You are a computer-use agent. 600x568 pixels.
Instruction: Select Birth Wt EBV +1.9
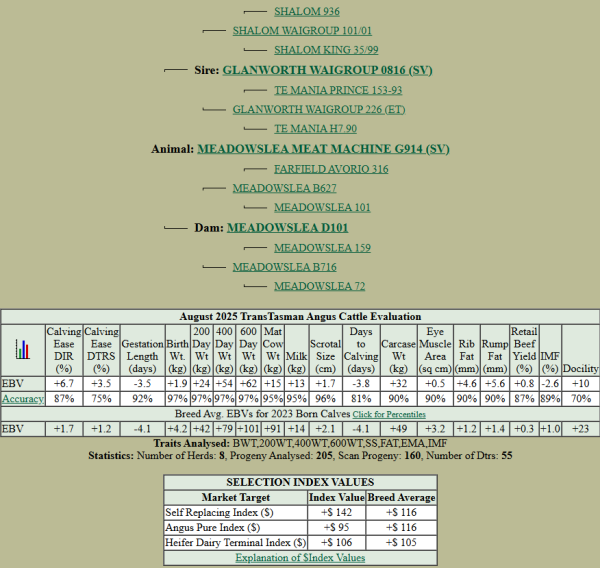(x=178, y=384)
